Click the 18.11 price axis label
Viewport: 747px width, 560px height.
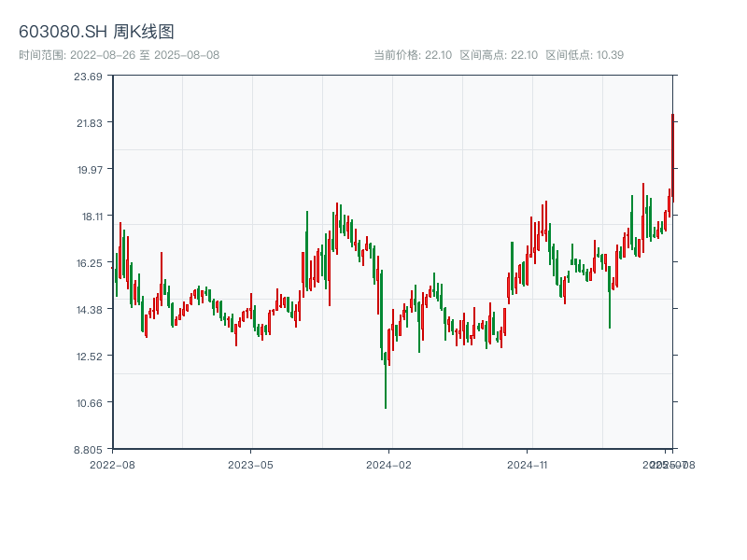click(x=88, y=217)
